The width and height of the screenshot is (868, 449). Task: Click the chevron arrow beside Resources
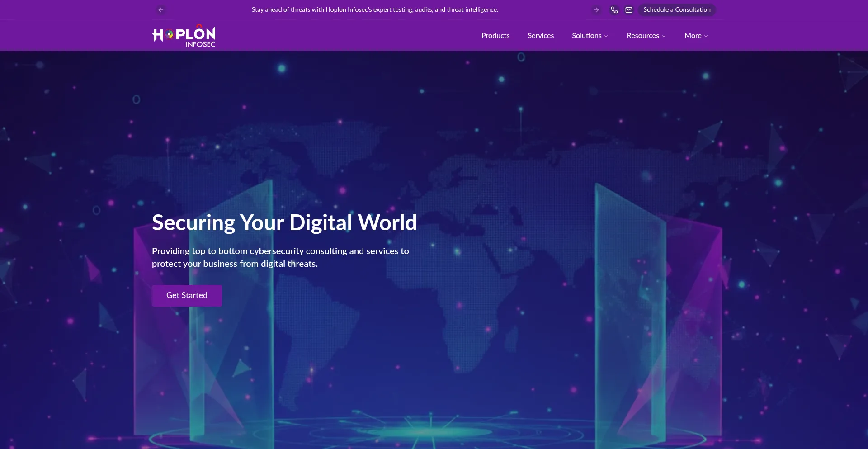pyautogui.click(x=664, y=36)
